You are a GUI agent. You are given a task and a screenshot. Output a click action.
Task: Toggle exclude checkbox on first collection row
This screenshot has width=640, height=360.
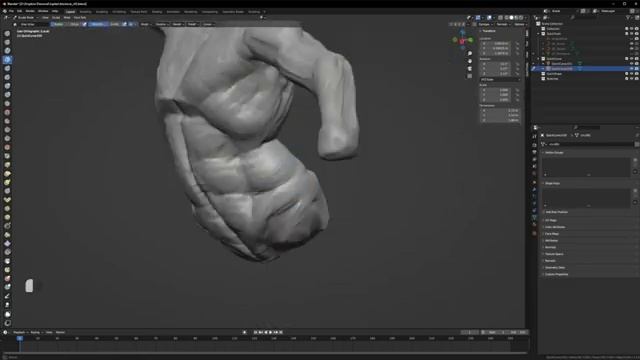pos(627,29)
